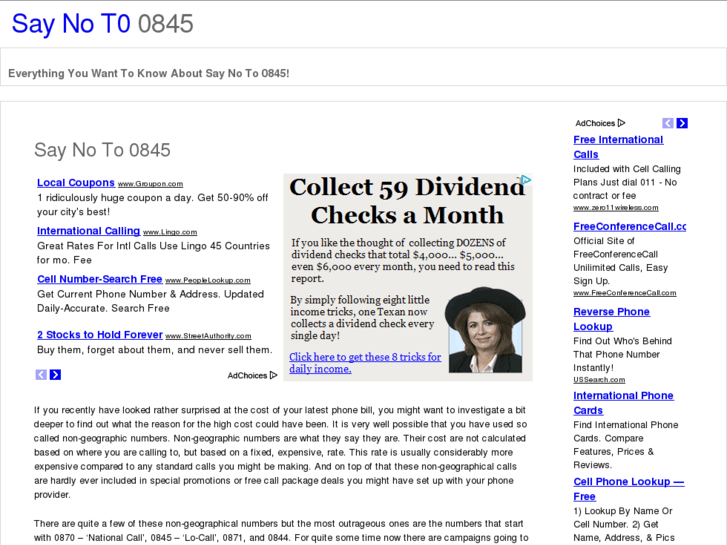
Task: Open the Reverse Phone Lookup sidebar link
Action: pyautogui.click(x=612, y=319)
